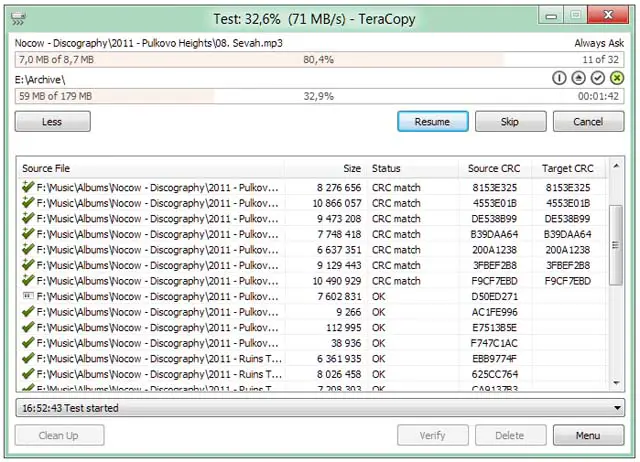Click Target CRC value 3FBEF2B8
The height and width of the screenshot is (462, 640).
568,265
